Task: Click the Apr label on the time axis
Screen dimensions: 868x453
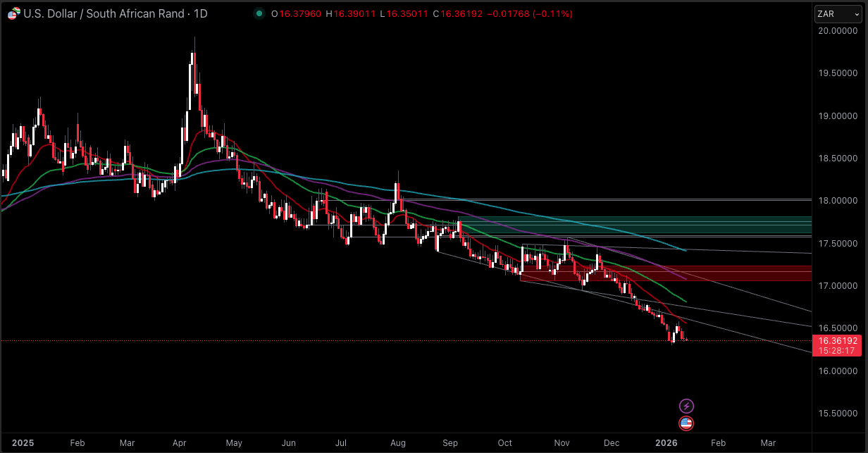Action: 179,443
